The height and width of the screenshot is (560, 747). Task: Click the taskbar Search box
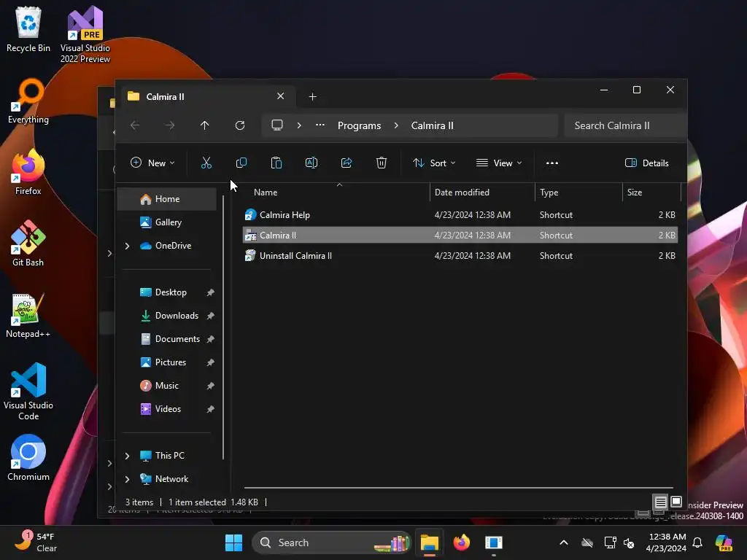[x=331, y=542]
